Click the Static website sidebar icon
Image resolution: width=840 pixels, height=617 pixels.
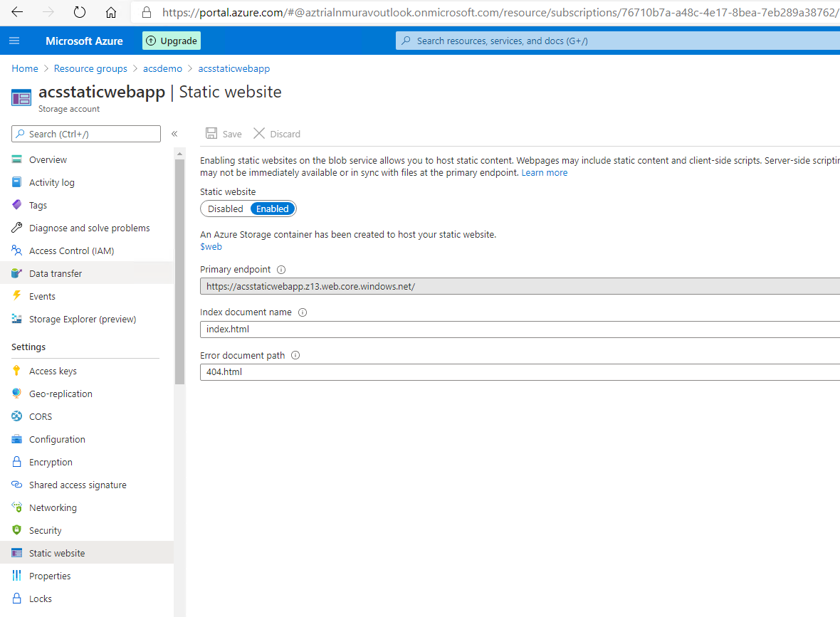pos(16,553)
